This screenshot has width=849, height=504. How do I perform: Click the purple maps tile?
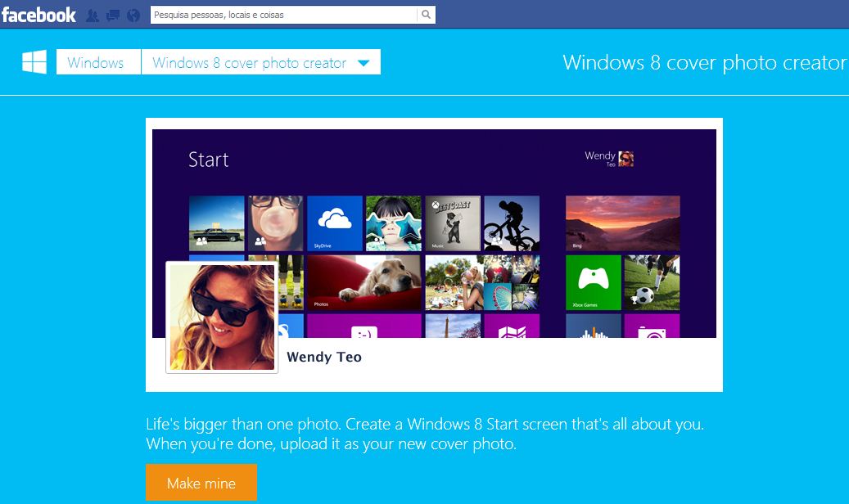click(512, 326)
